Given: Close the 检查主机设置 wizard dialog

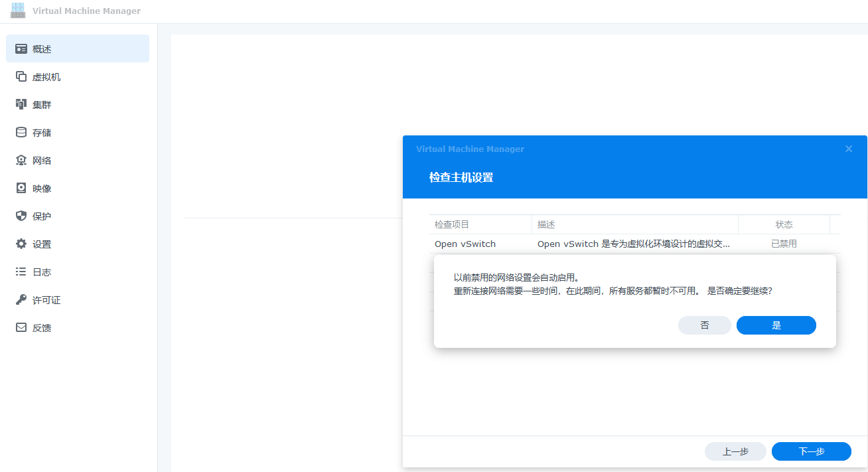Looking at the screenshot, I should pos(848,149).
